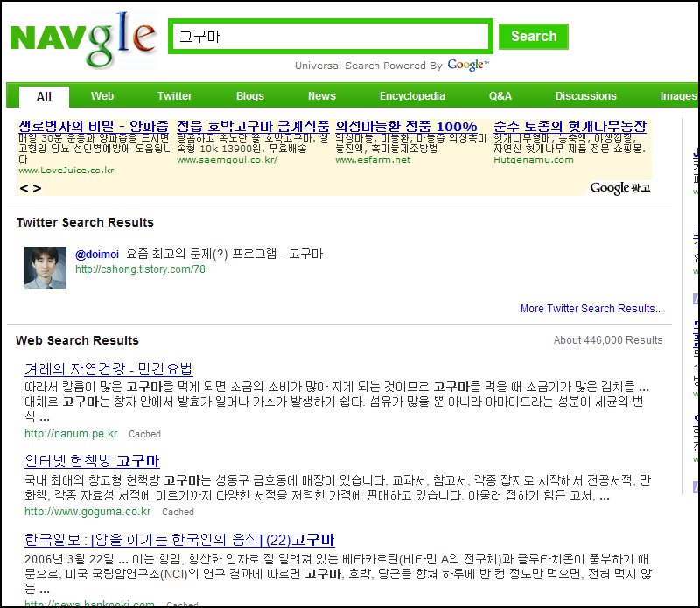
Task: Click the www.esfarm.net ad URL
Action: [373, 160]
